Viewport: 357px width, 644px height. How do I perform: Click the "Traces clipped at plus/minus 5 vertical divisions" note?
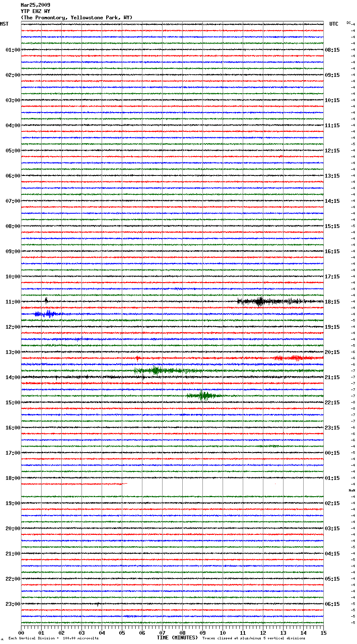(254, 638)
